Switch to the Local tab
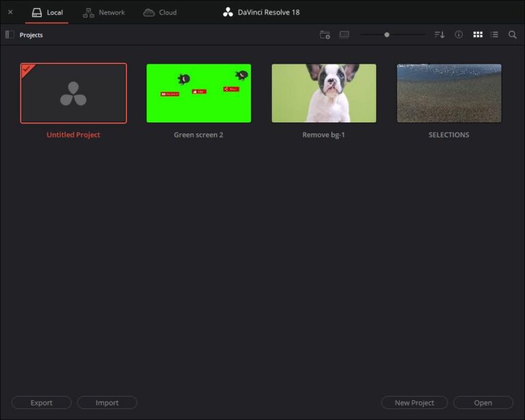The height and width of the screenshot is (420, 525). point(47,12)
